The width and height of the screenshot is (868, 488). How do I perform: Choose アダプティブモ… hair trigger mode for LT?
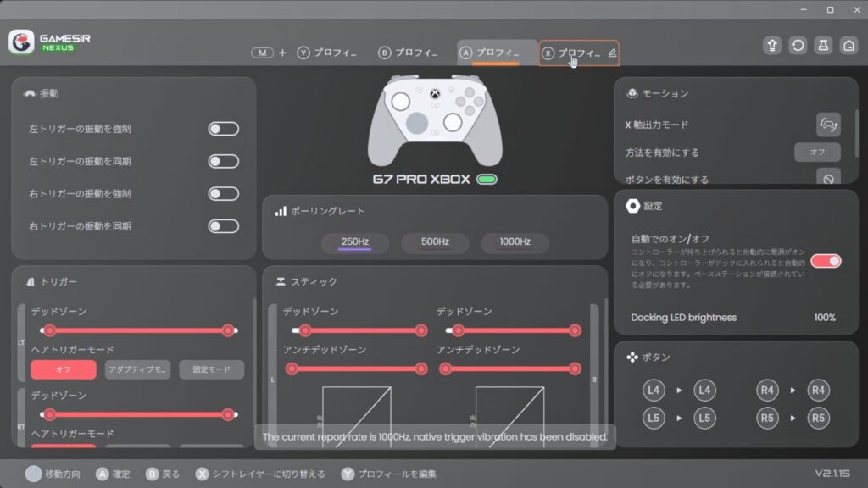pos(137,369)
